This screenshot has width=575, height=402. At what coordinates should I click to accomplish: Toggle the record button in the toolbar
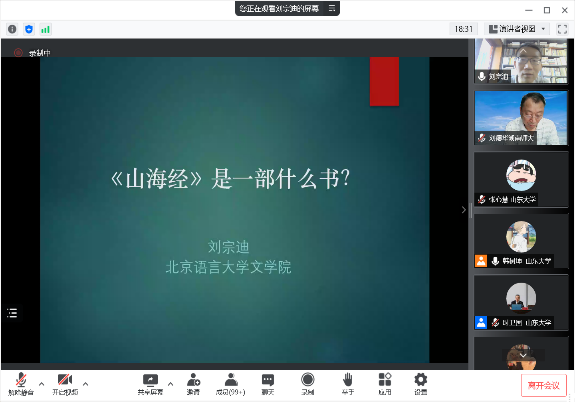point(307,384)
